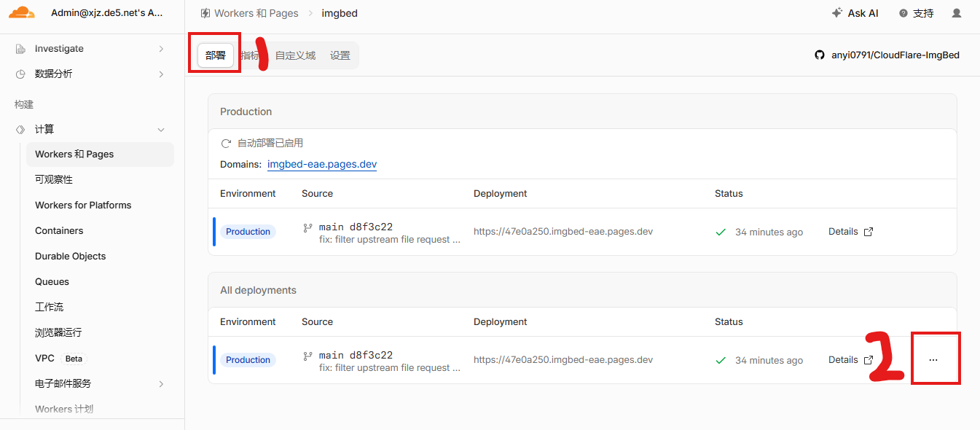The image size is (980, 430).
Task: Click the branch icon in Production section row
Action: pos(307,227)
